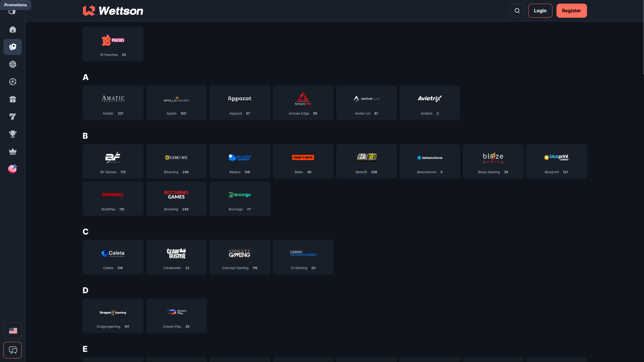Open the Apparat provider card
This screenshot has height=362, width=644.
tap(240, 103)
